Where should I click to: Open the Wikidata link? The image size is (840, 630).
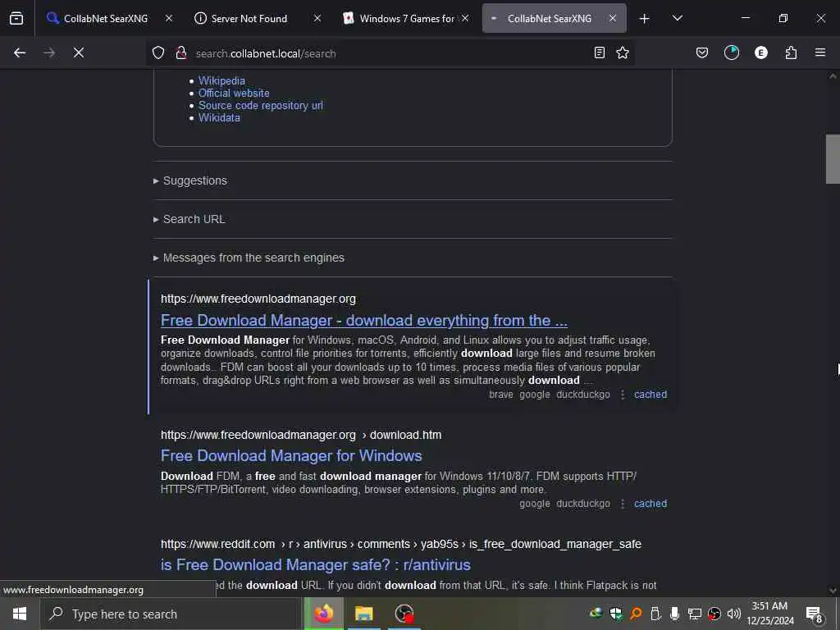point(219,118)
